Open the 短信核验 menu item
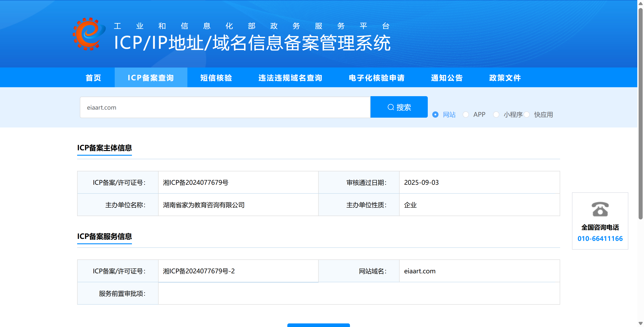Screen dimensions: 644x327 click(216, 78)
